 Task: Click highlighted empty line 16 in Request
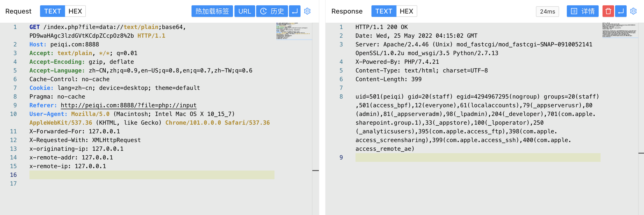(152, 175)
